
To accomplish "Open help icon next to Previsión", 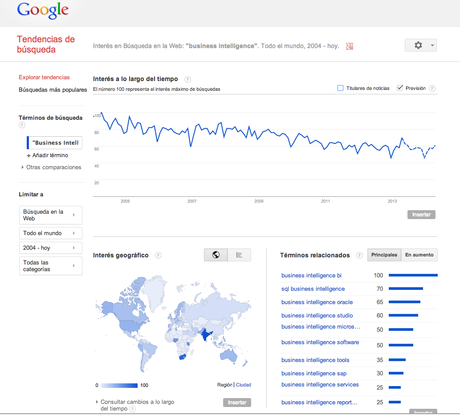I will pos(432,88).
